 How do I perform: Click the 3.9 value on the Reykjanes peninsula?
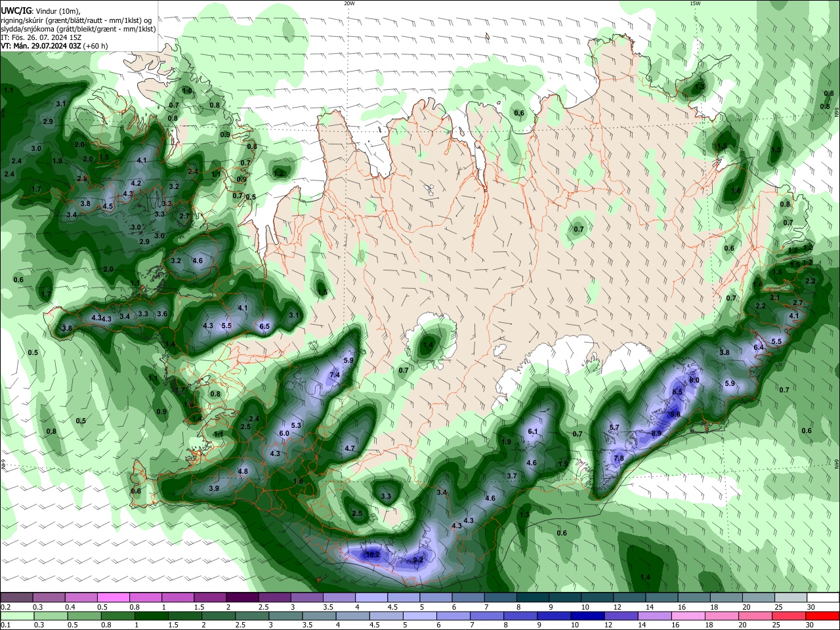[214, 488]
